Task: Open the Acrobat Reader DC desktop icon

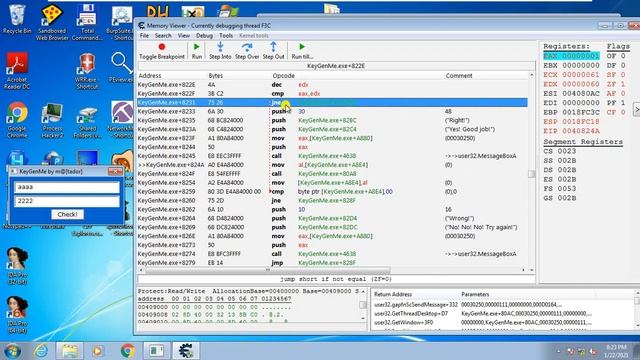Action: [x=17, y=71]
